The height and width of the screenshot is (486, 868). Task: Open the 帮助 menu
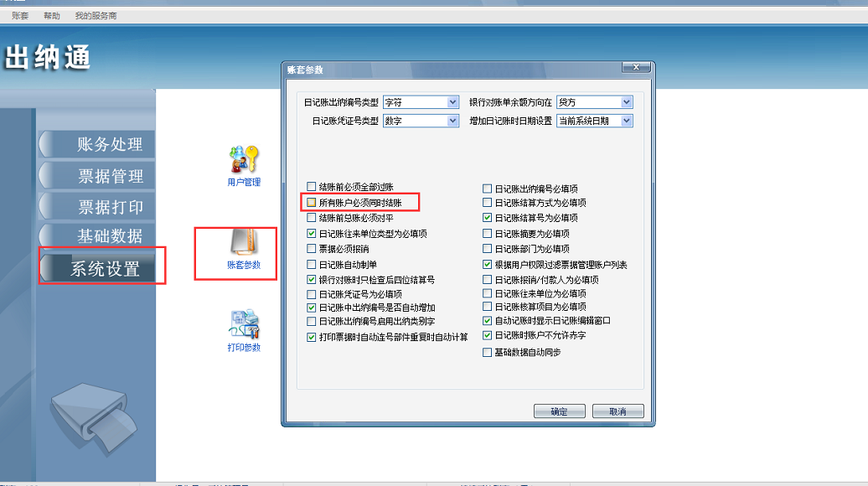51,15
